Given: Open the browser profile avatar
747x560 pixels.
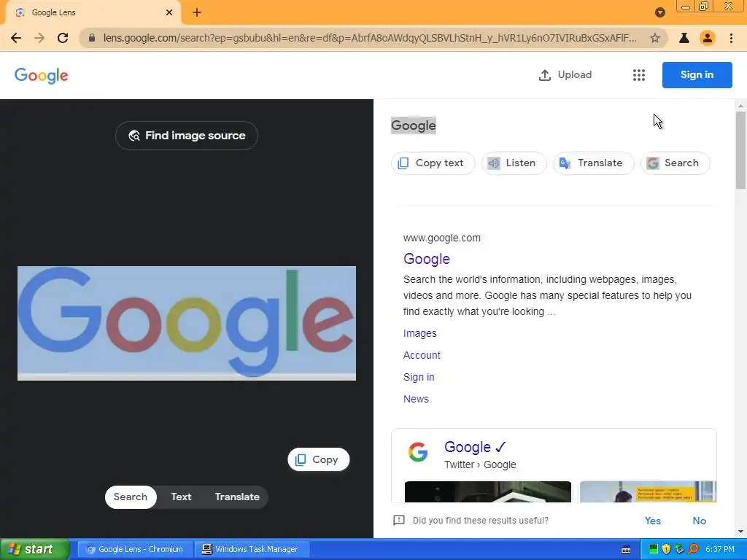Looking at the screenshot, I should pyautogui.click(x=708, y=38).
